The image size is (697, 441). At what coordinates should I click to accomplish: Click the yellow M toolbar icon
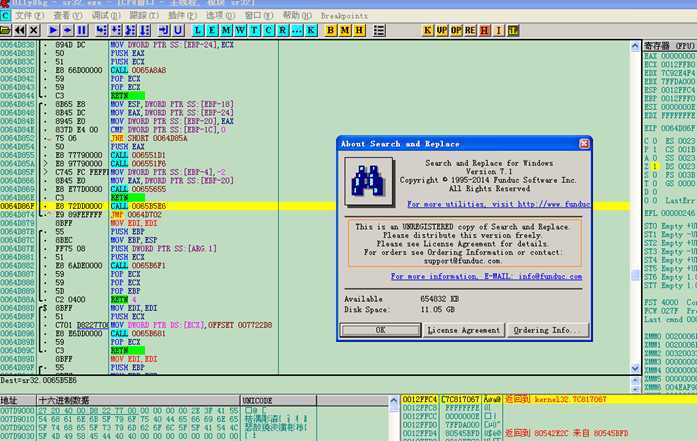pyautogui.click(x=345, y=30)
